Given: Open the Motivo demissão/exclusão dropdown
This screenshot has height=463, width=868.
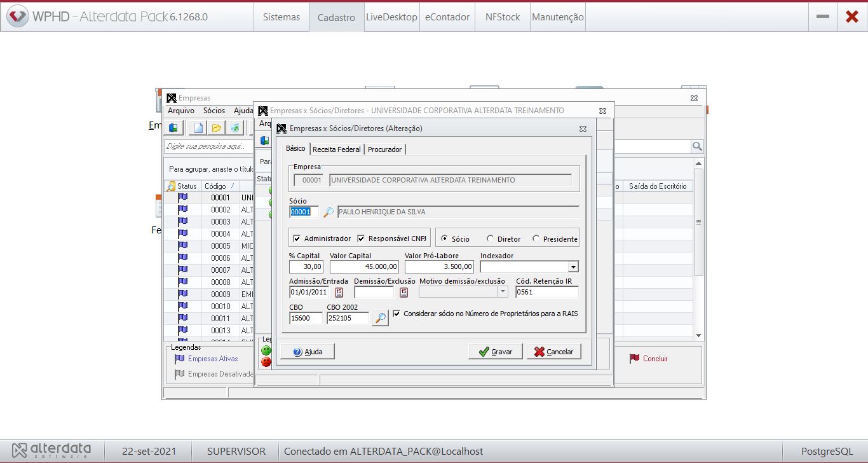Looking at the screenshot, I should coord(503,292).
